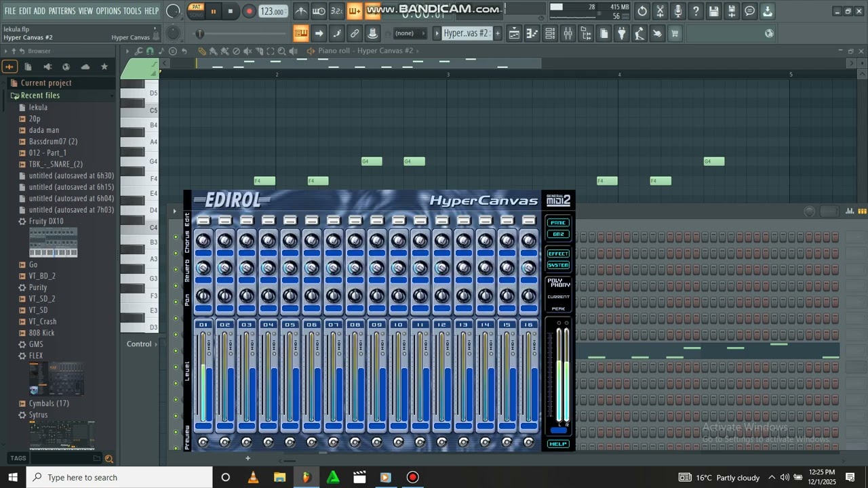Select the browser files tab icon
The height and width of the screenshot is (488, 868).
[28, 66]
